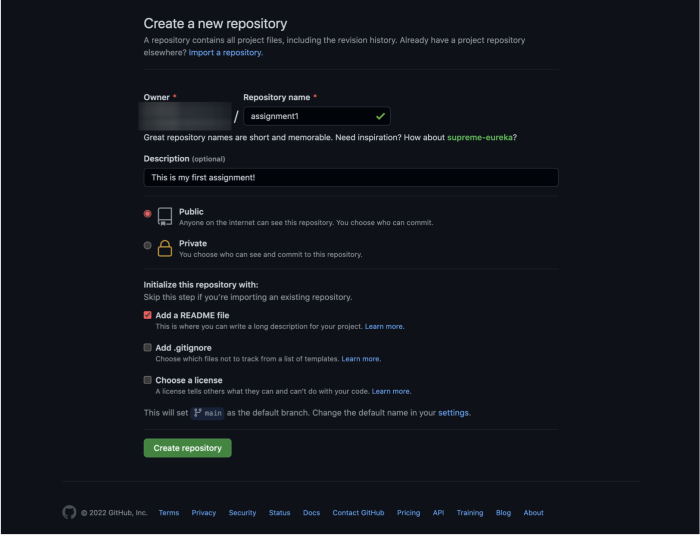Click the private repository lock icon

(164, 248)
